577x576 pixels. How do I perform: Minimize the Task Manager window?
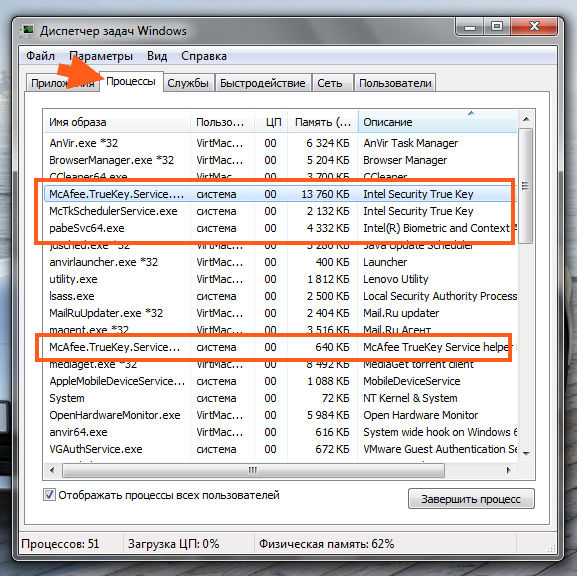coord(470,26)
